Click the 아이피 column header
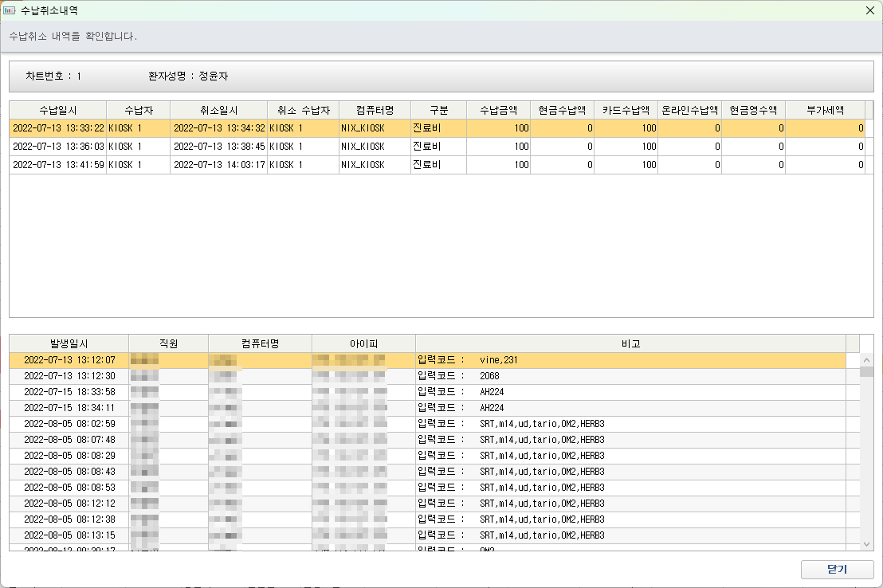Screen dimensions: 883x588 coord(363,343)
